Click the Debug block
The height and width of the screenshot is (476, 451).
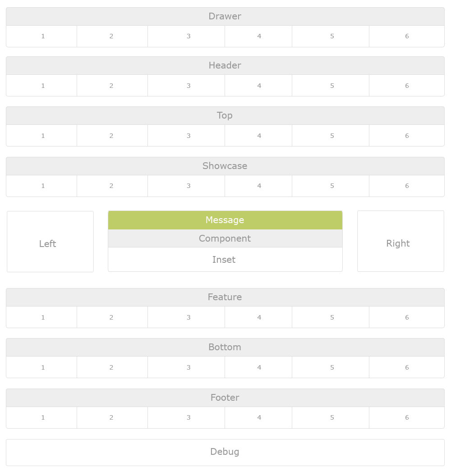(x=225, y=452)
